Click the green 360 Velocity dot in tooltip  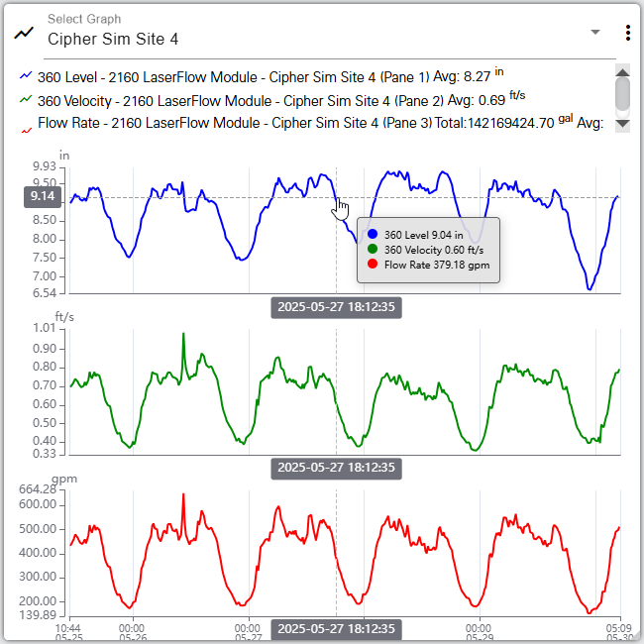(373, 250)
